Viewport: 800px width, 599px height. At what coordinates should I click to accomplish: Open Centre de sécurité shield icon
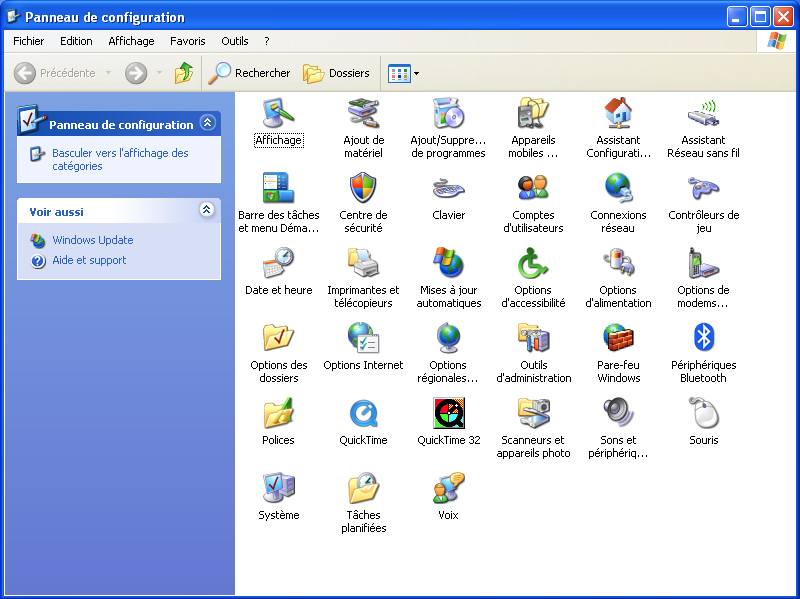click(363, 188)
